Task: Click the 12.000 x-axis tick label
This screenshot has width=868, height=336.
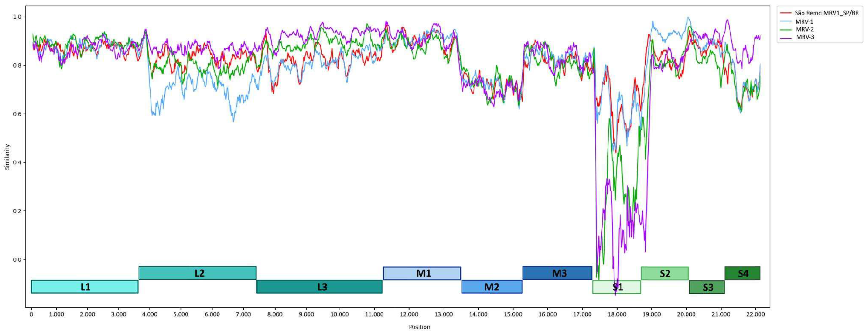Action: click(409, 315)
